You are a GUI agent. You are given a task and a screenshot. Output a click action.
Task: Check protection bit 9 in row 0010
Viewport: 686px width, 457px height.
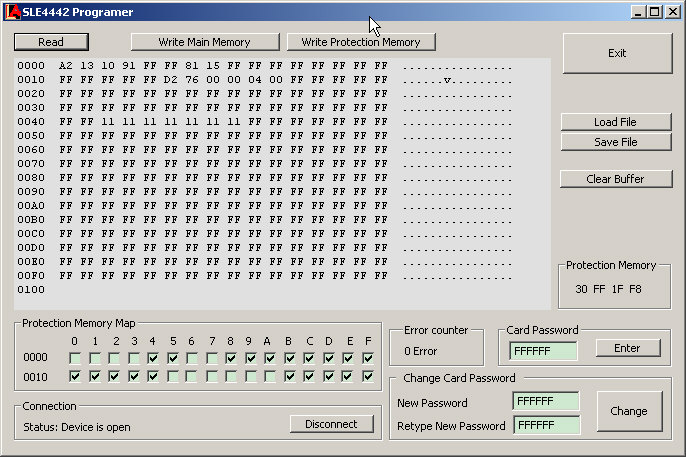(x=251, y=376)
